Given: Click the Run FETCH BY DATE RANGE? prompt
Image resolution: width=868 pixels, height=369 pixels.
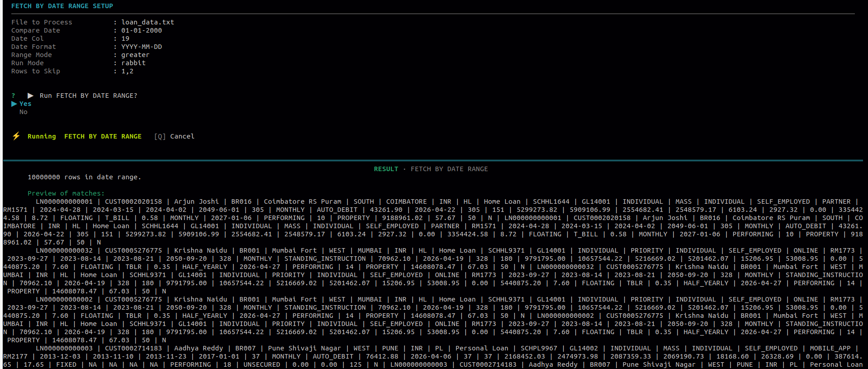Looking at the screenshot, I should (88, 96).
